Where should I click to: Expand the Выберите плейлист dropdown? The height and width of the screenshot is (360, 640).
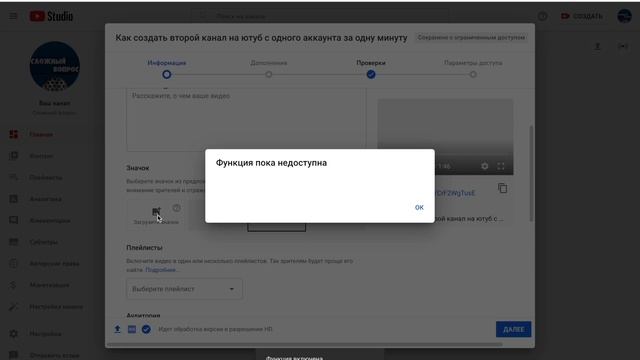pyautogui.click(x=184, y=289)
